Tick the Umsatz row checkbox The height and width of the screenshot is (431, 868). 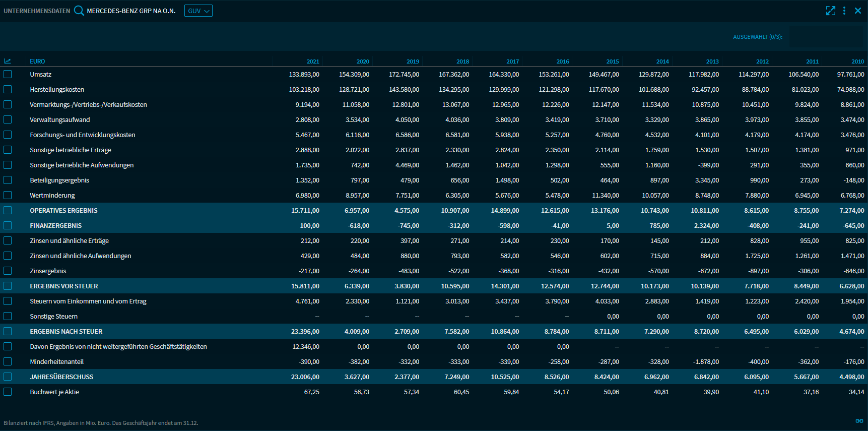8,74
